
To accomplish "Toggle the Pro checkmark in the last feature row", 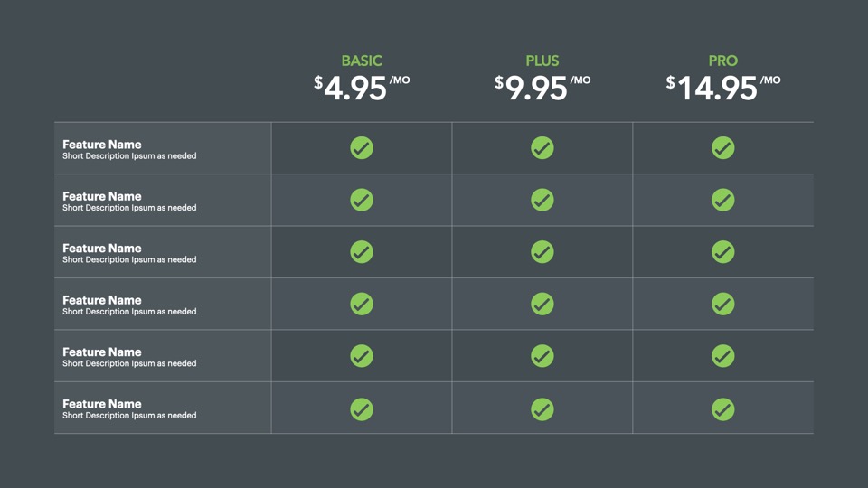I will point(723,408).
